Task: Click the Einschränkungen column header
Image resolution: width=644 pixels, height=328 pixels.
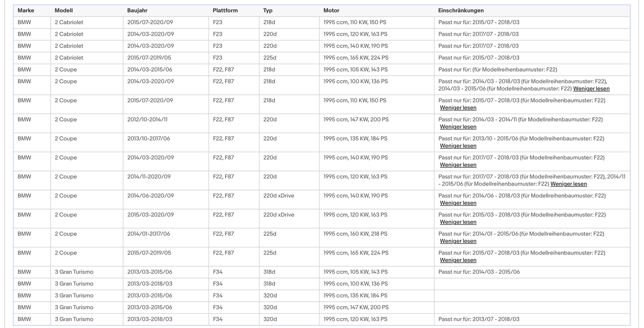Action: click(x=461, y=10)
